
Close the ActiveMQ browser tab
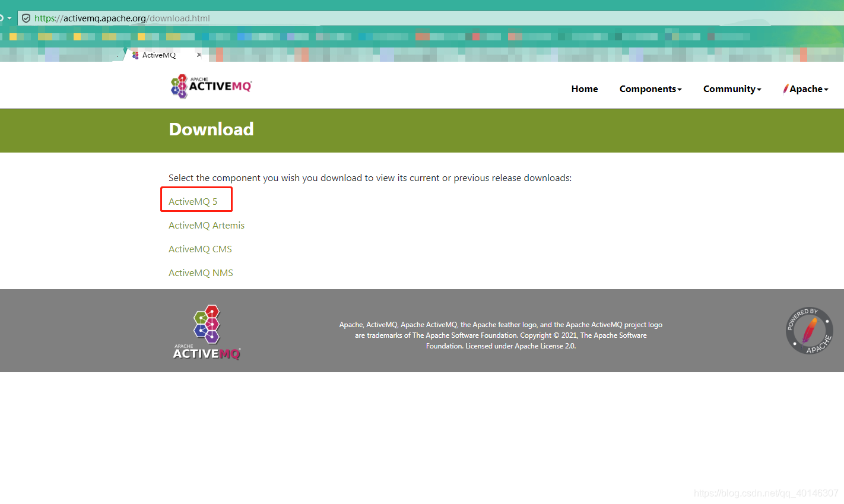(x=199, y=55)
